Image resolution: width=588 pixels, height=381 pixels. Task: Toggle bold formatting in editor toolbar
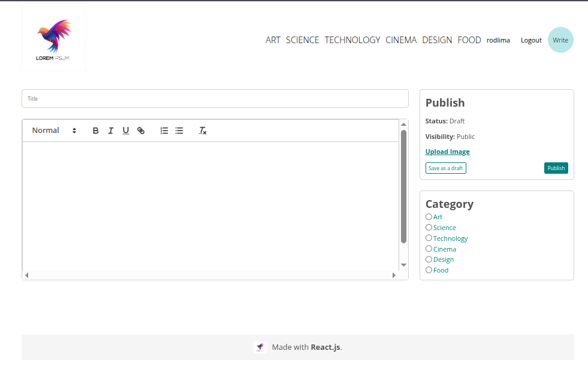point(95,131)
